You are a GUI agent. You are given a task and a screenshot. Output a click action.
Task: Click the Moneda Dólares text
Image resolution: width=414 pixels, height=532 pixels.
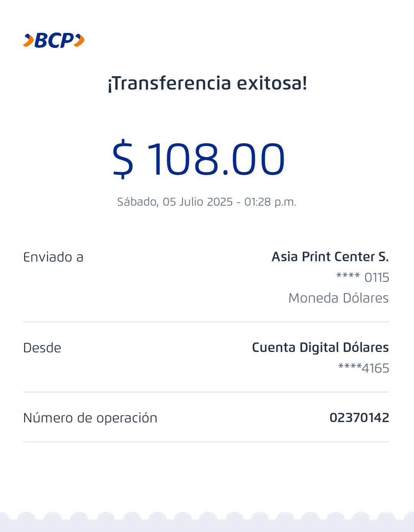tap(338, 298)
